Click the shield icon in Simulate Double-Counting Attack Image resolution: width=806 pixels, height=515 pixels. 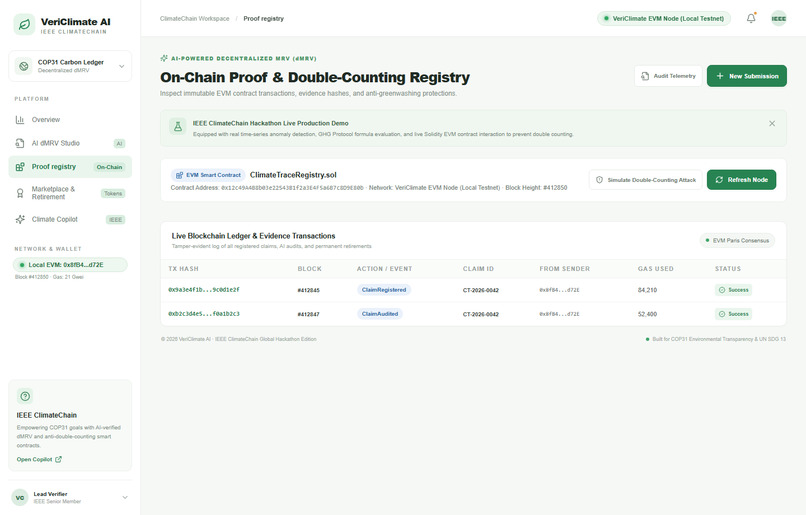coord(599,180)
